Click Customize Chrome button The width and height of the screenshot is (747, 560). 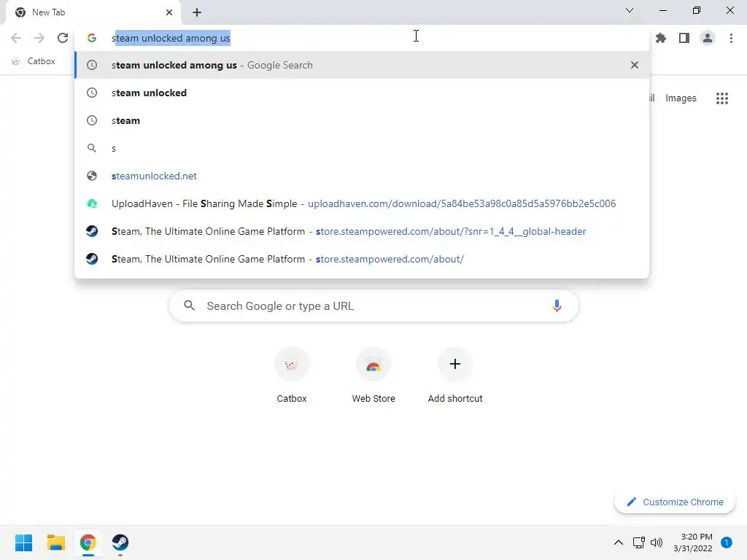pyautogui.click(x=675, y=502)
